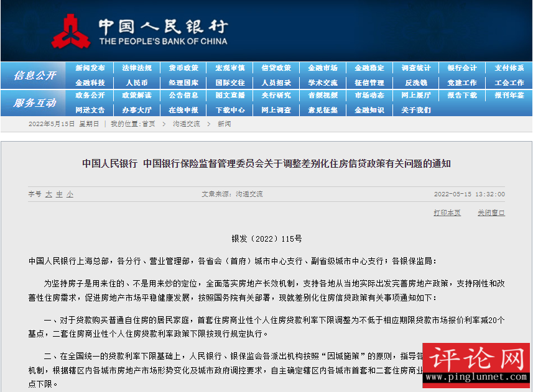Screen dimensions: 533x392
Task: Visit the 市场动态 page
Action: tap(369, 96)
